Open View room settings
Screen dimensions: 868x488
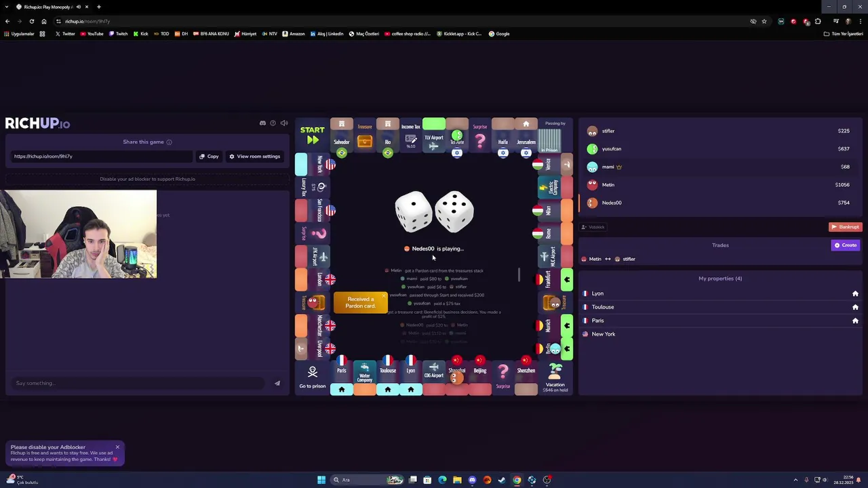click(x=254, y=157)
